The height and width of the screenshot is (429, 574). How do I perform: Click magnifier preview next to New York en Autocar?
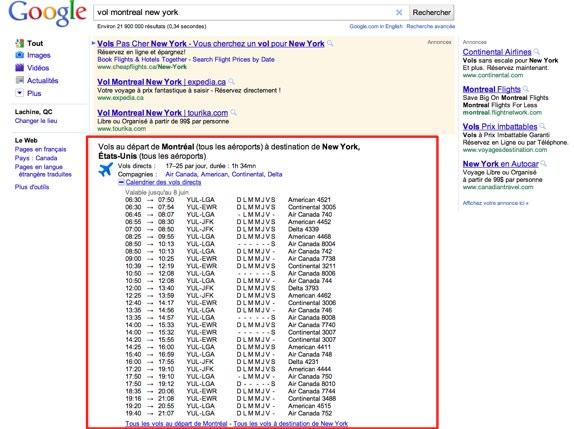(544, 164)
